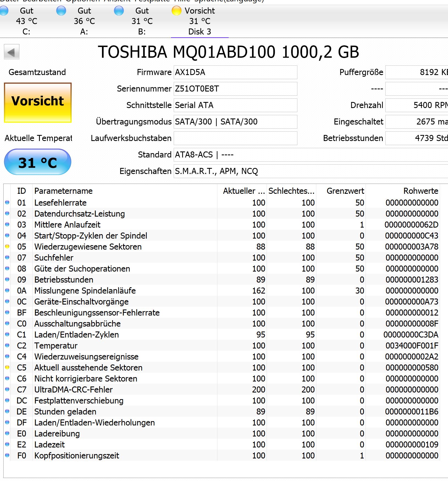Click the blue status dot for Lesefehlerrate

coord(7,202)
